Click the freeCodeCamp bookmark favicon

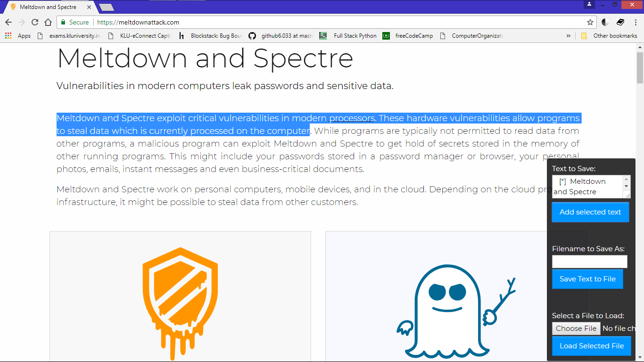tap(386, 35)
